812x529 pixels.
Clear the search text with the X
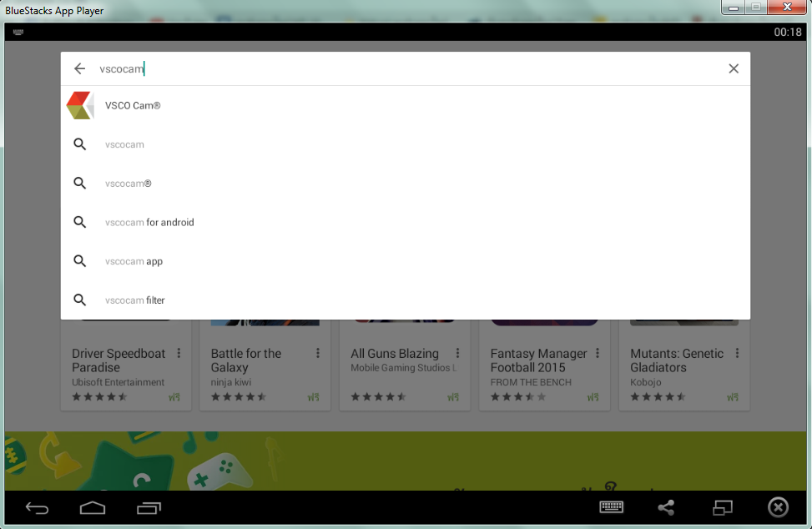(734, 69)
